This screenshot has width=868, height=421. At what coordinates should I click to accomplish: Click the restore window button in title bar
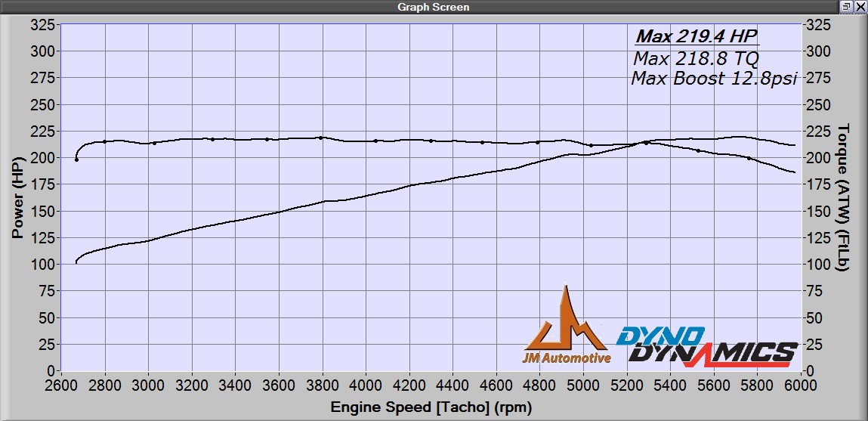click(x=847, y=6)
